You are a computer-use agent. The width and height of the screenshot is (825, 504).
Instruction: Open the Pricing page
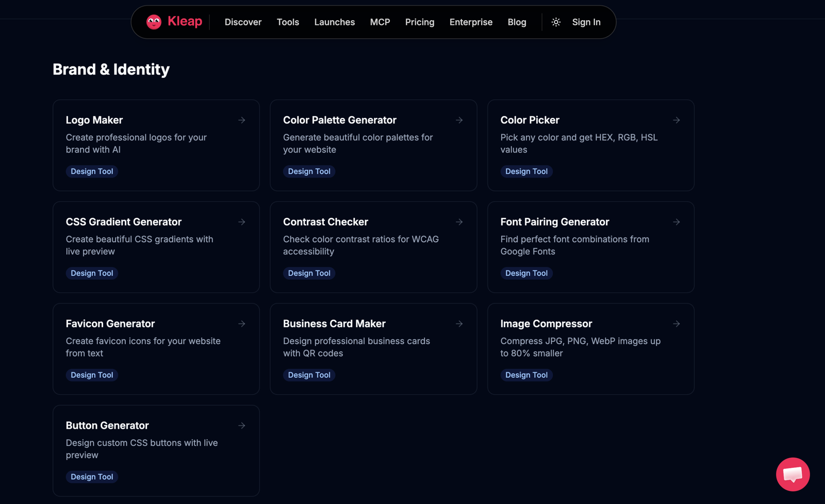coord(420,22)
